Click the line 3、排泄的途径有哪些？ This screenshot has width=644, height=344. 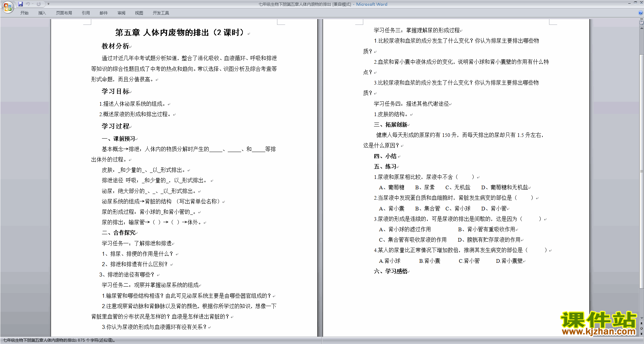point(127,275)
